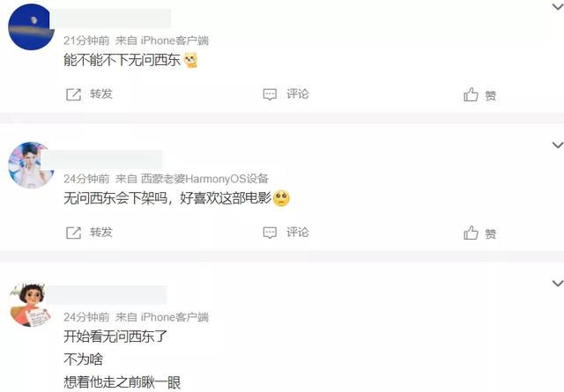The width and height of the screenshot is (564, 392).
Task: Expand chevron menu on first post
Action: click(x=558, y=6)
